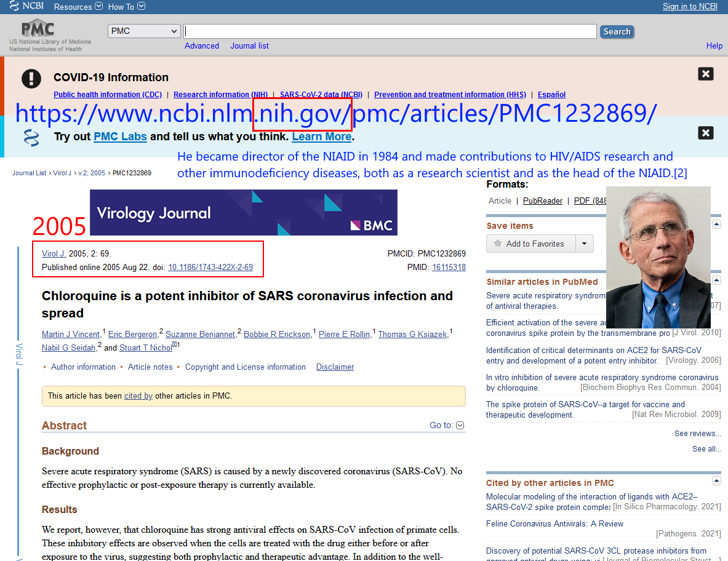728x561 pixels.
Task: Expand Copyright and License information
Action: tap(245, 367)
